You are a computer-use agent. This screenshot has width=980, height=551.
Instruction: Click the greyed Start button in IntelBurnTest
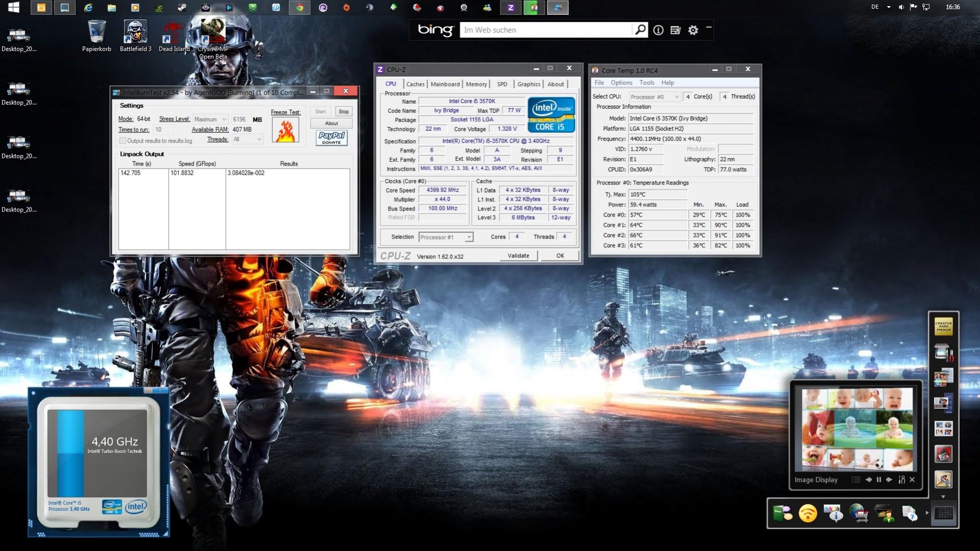point(320,111)
